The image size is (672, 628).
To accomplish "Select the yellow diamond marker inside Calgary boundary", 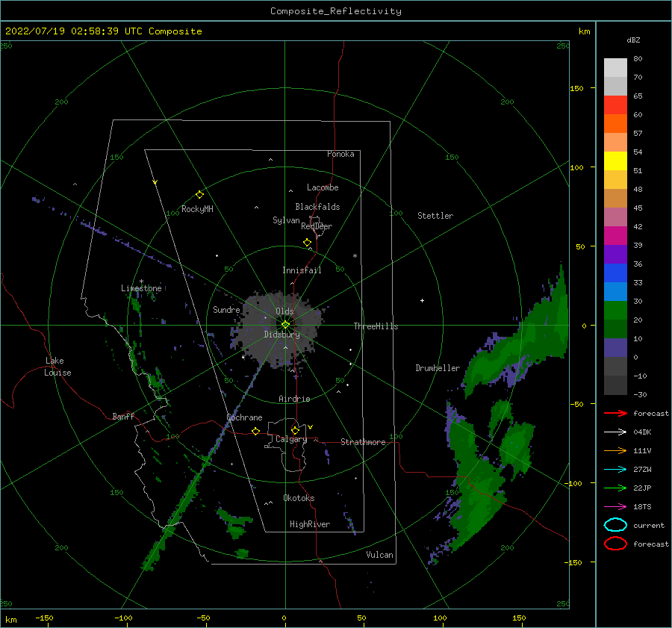I will coord(295,430).
